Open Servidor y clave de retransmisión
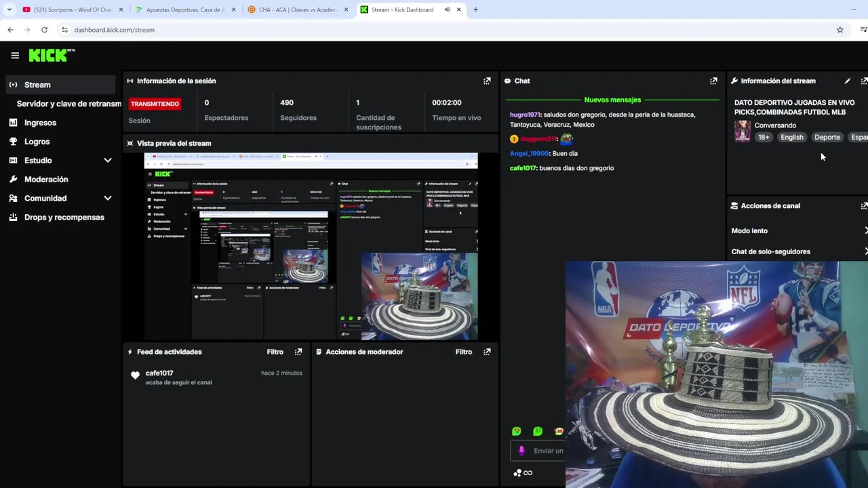Viewport: 868px width, 488px height. [68, 104]
